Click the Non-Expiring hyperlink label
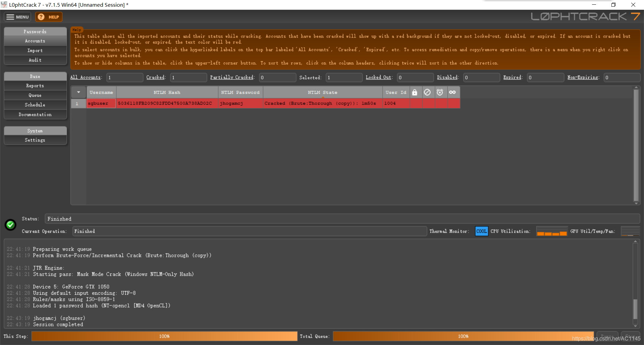Screen dimensions: 644x345 click(583, 77)
